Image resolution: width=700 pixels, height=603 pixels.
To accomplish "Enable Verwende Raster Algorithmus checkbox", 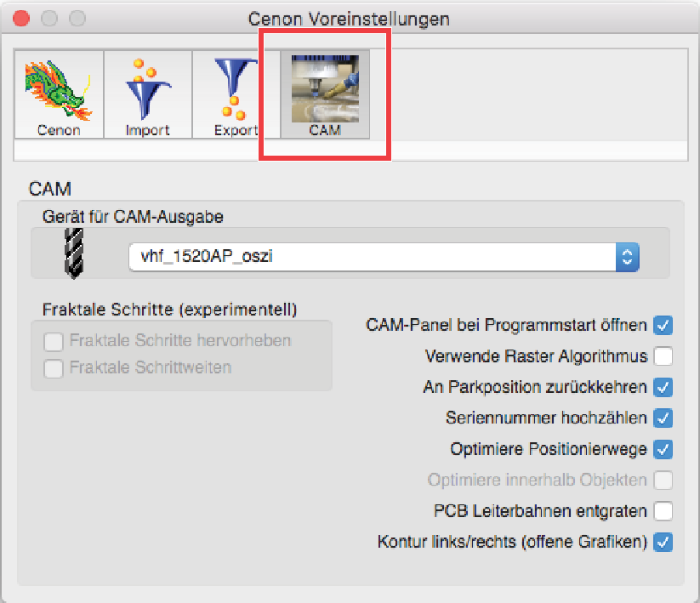I will coord(663,356).
